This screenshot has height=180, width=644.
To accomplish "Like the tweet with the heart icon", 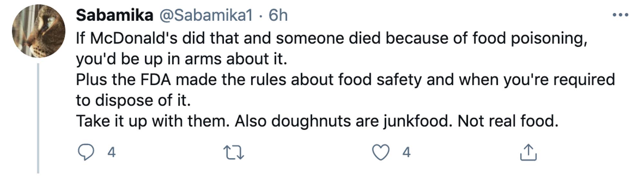I will coord(381,152).
